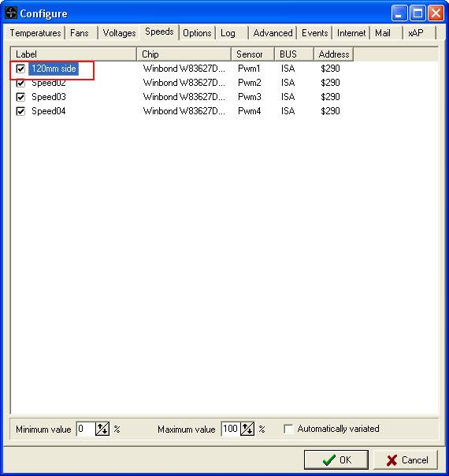Switch to the Temperatures tab
This screenshot has width=449, height=476.
[35, 33]
